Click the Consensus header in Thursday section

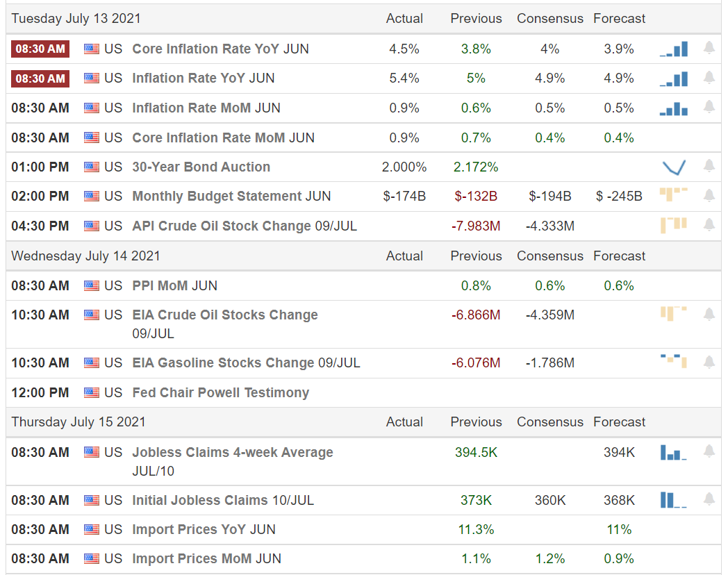click(x=549, y=422)
